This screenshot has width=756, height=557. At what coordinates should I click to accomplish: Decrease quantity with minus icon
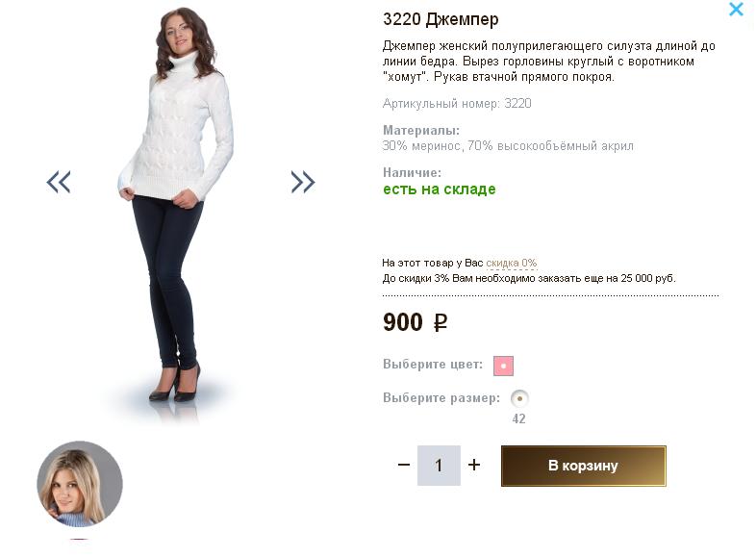coord(404,466)
